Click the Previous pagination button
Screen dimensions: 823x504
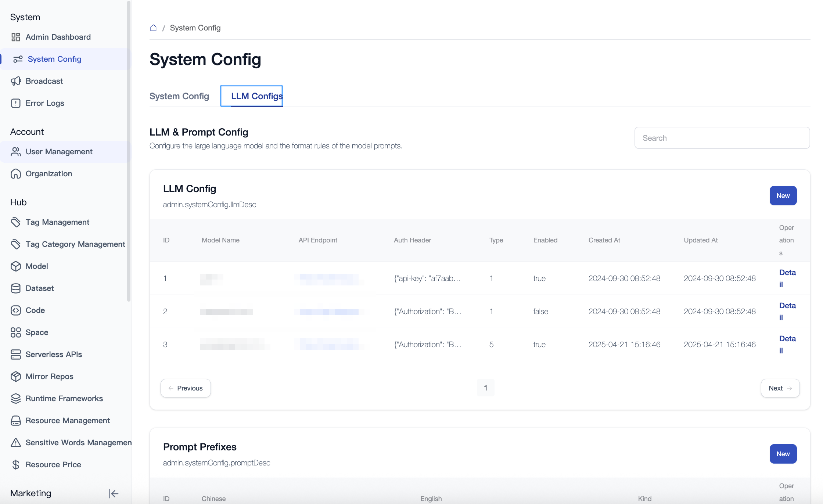click(x=186, y=388)
